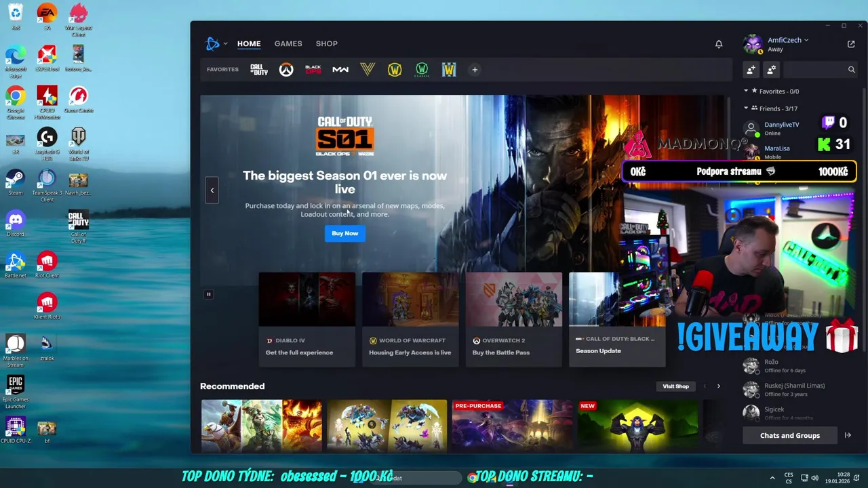Open Diablo IV full experience card

point(307,319)
